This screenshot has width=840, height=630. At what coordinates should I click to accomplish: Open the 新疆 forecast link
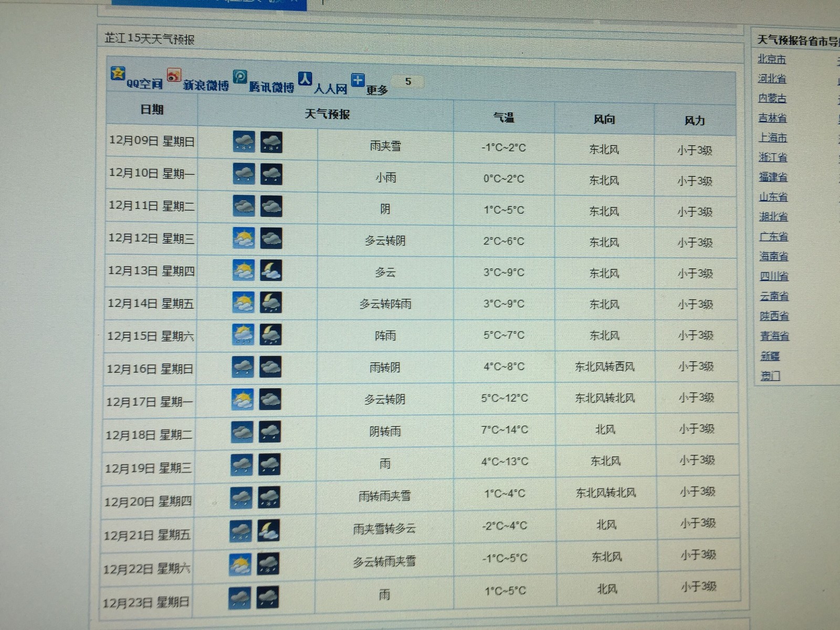[770, 356]
